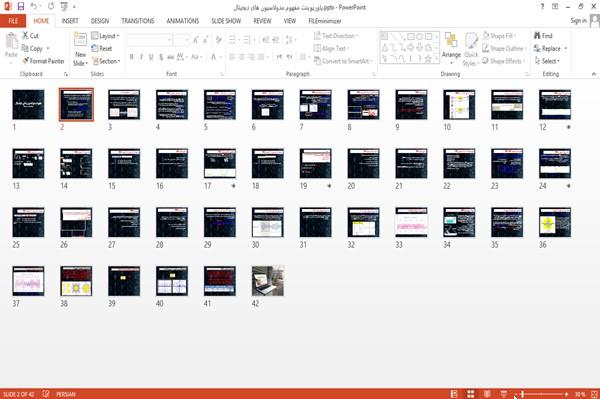Select slide 26 thumbnail
The width and height of the screenshot is (600, 399).
tap(76, 222)
